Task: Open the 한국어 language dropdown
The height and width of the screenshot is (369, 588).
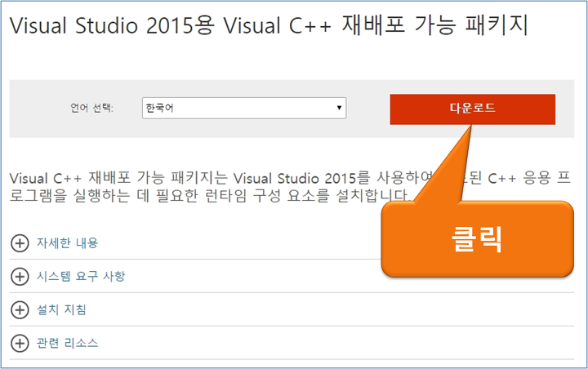Action: tap(244, 108)
